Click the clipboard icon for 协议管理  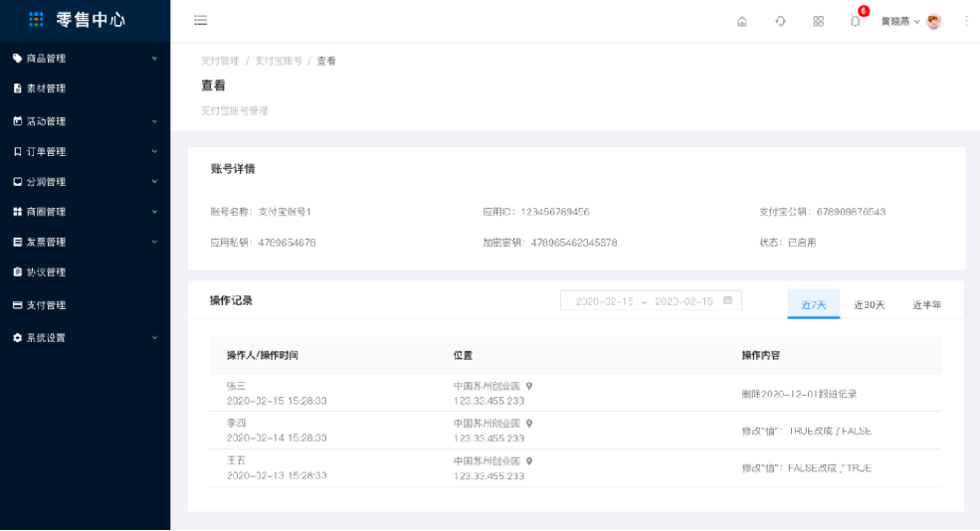[18, 271]
